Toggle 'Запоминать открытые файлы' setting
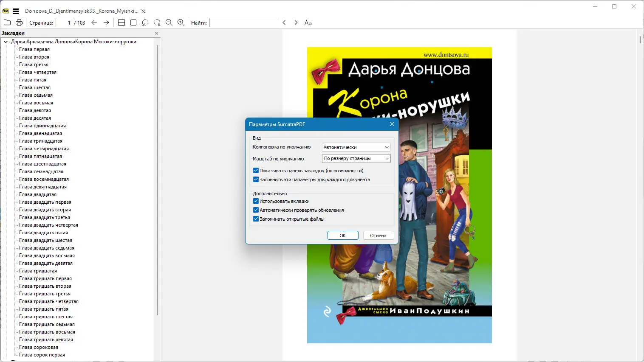644x362 pixels. point(256,219)
